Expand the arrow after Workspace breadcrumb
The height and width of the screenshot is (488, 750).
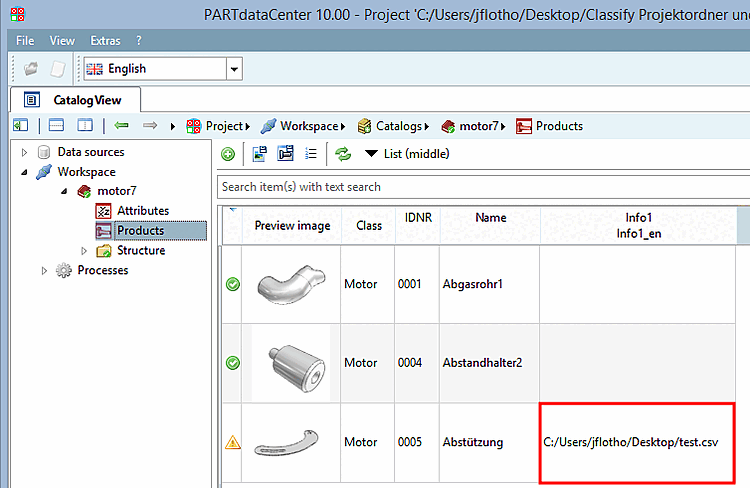coord(343,127)
